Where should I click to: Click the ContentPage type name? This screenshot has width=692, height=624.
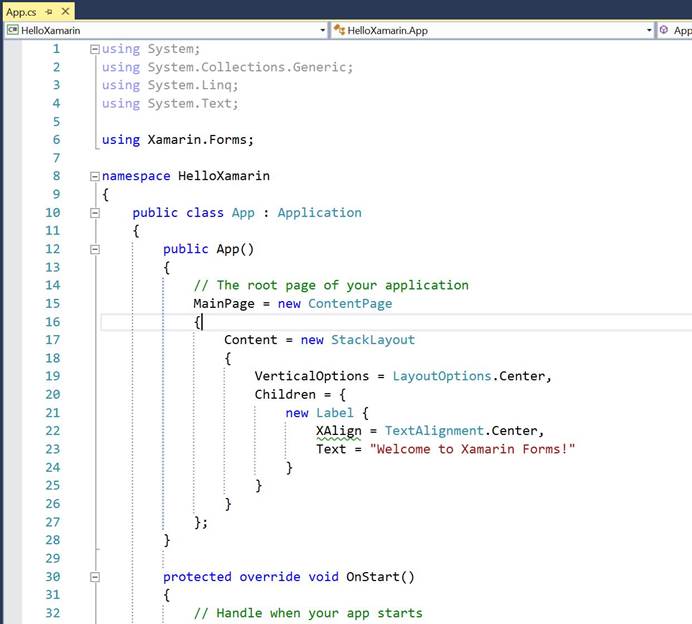[x=350, y=304]
